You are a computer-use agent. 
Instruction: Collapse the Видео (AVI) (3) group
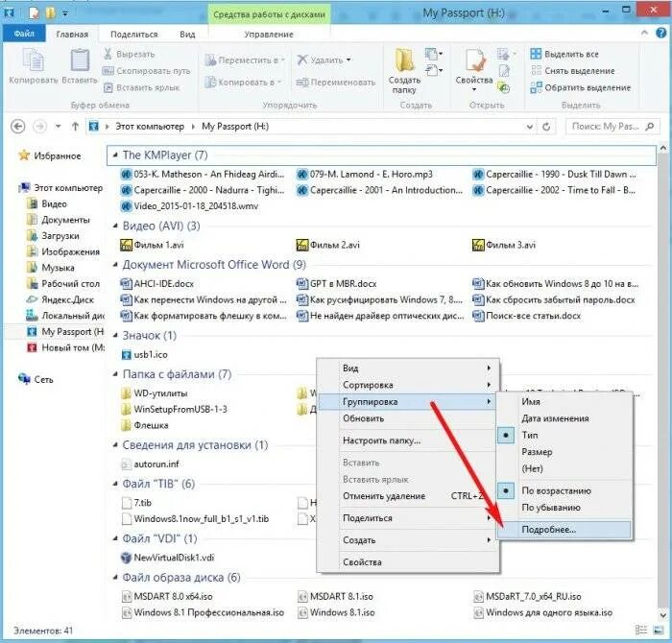click(115, 226)
